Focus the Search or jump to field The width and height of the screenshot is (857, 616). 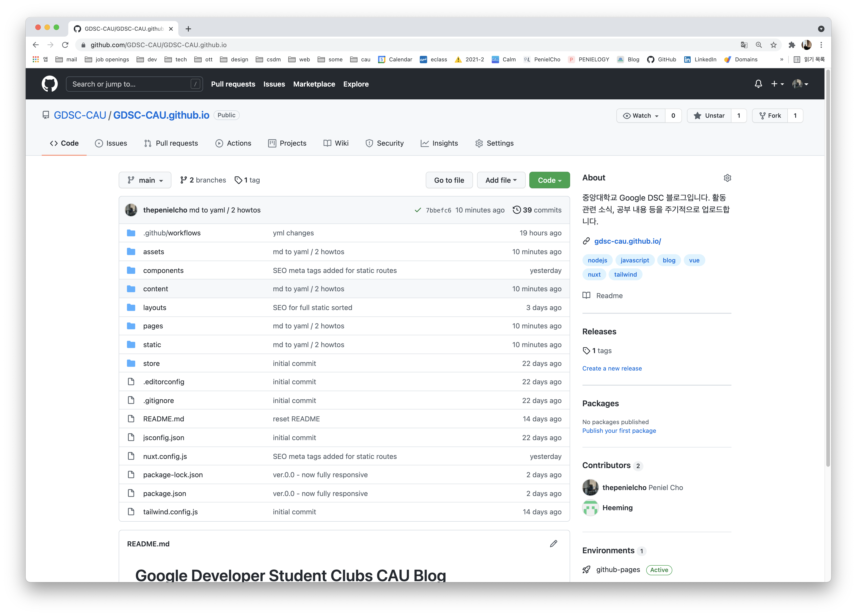[x=134, y=84]
